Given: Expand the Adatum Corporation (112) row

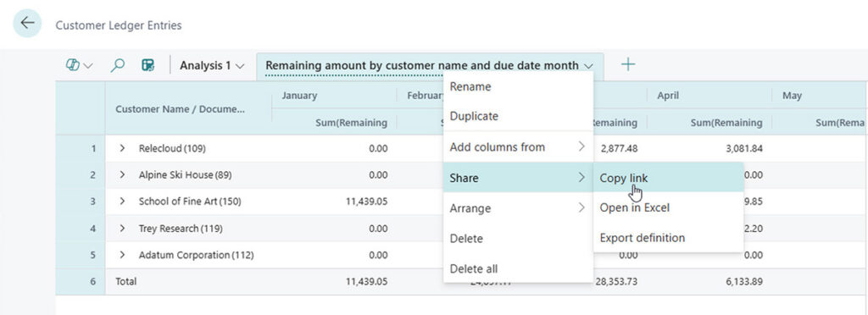Looking at the screenshot, I should tap(123, 255).
